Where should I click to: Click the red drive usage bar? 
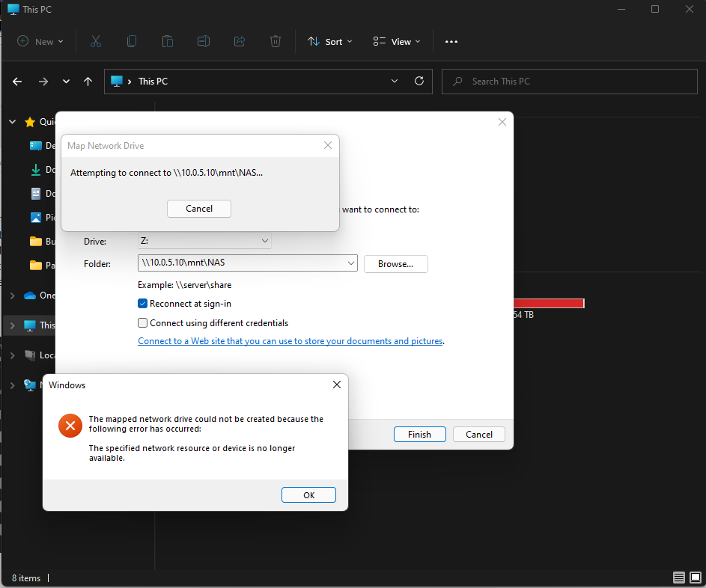(549, 303)
